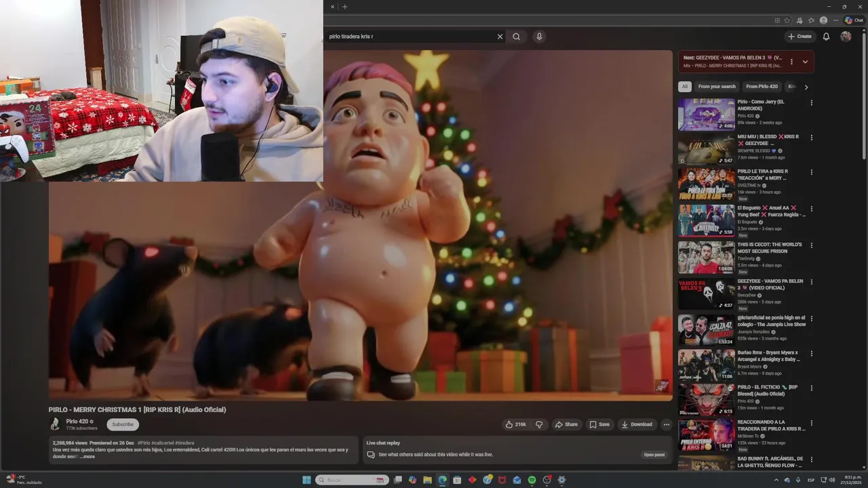Open Settings gear on the taskbar
The image size is (868, 488).
(x=561, y=480)
